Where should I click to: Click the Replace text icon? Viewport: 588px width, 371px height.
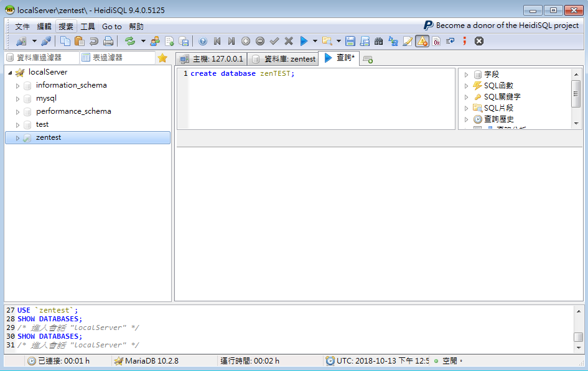[393, 41]
